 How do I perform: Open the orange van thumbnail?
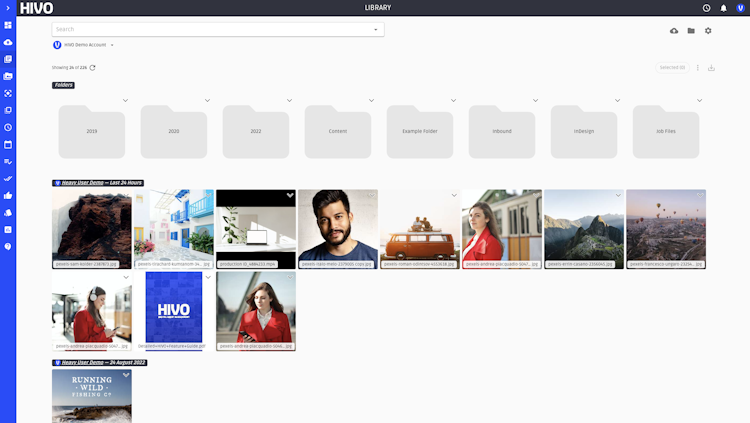[420, 229]
